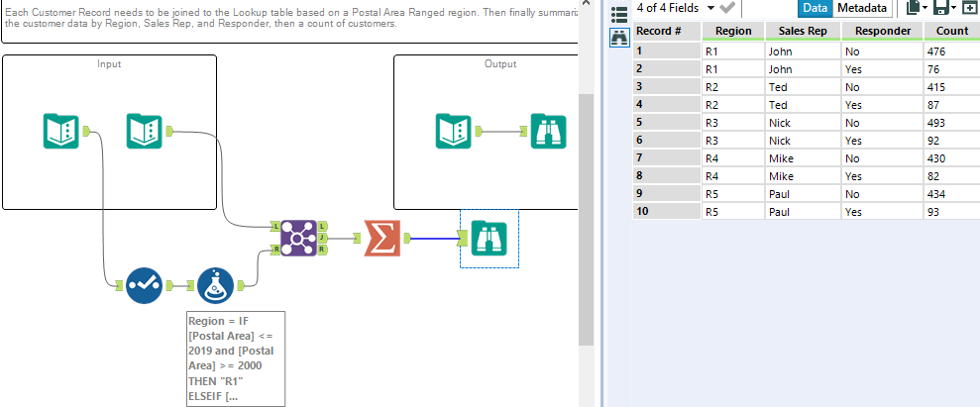This screenshot has width=980, height=407.
Task: Click the canvas vertical scrollbar thumb
Action: 586,220
